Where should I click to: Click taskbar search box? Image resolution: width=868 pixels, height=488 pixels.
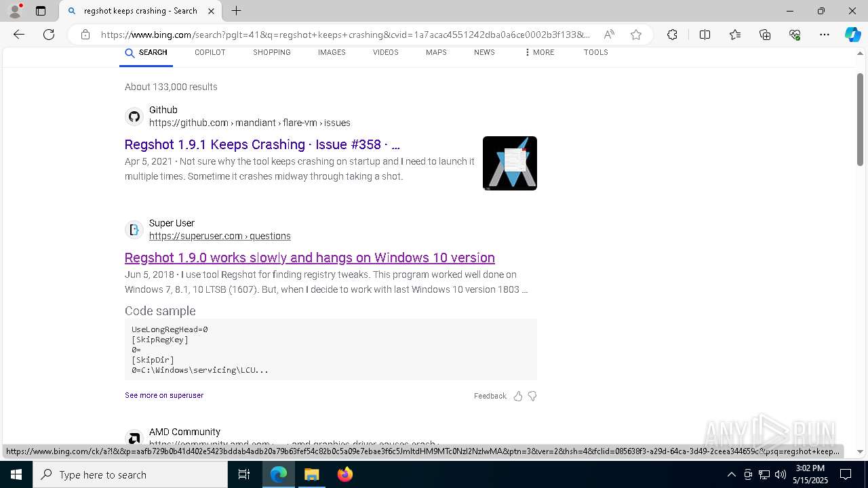130,474
